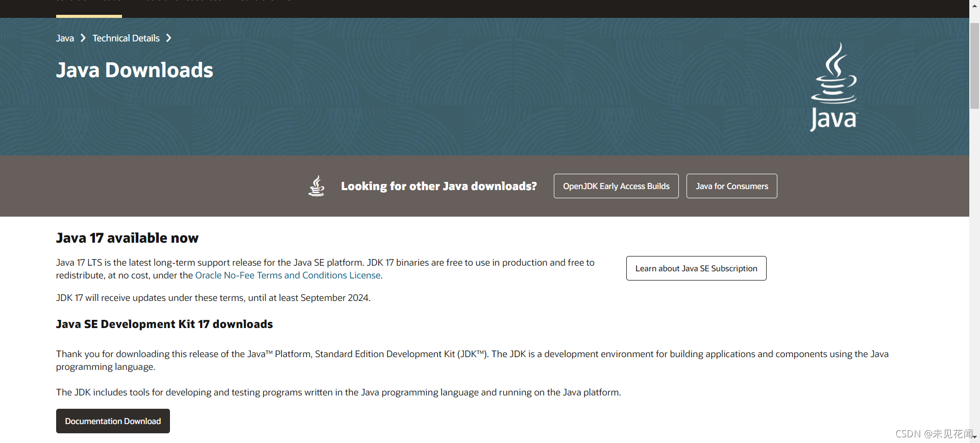This screenshot has height=443, width=980.
Task: Click the 'JDK 17 will receive updates' sentence
Action: 213,298
